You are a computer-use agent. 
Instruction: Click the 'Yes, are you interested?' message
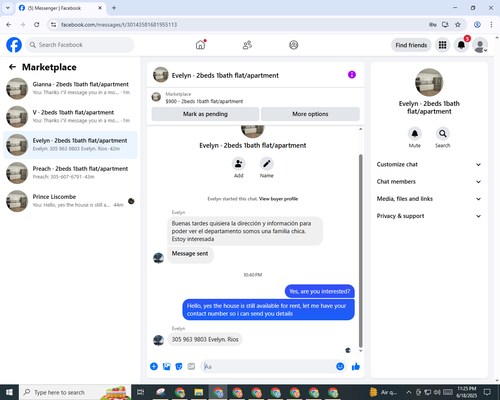click(x=320, y=291)
